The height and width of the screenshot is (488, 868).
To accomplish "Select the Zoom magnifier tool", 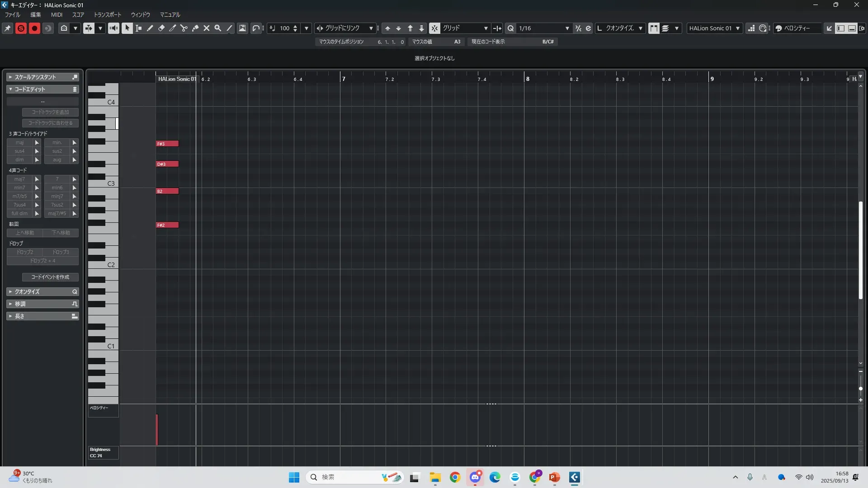I will [x=218, y=28].
